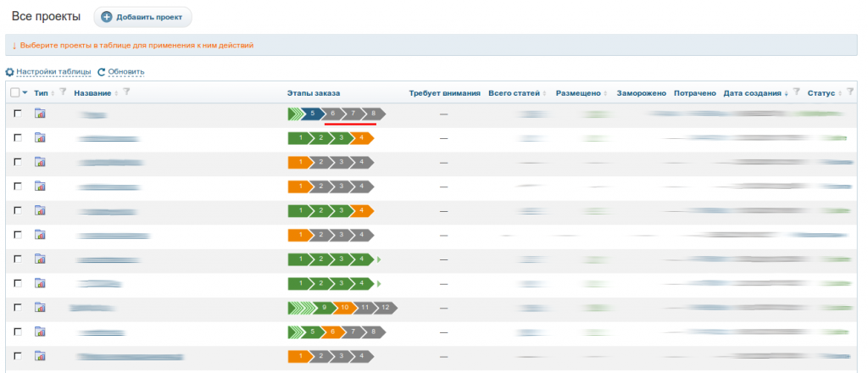The width and height of the screenshot is (868, 373).
Task: Click the Добавить проект button
Action: [x=142, y=17]
